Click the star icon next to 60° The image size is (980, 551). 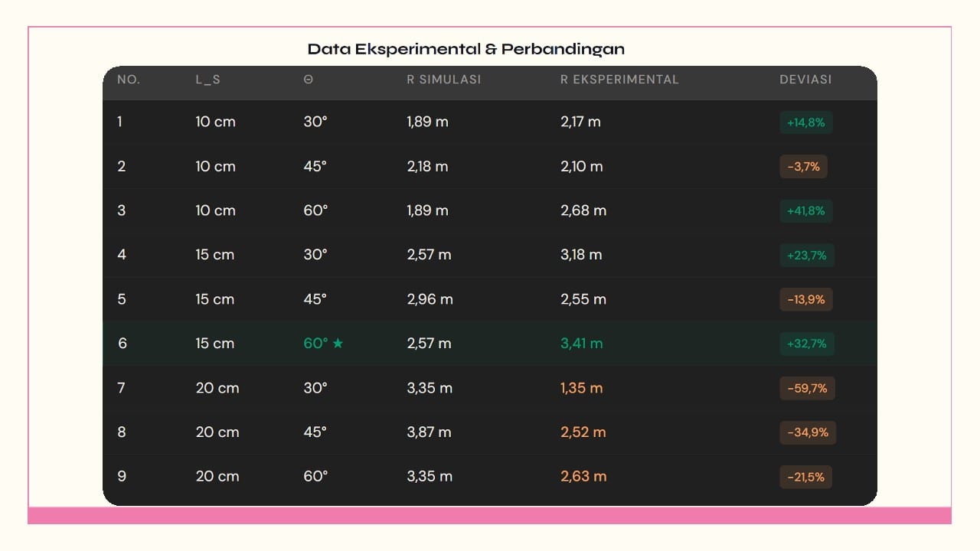click(x=338, y=344)
